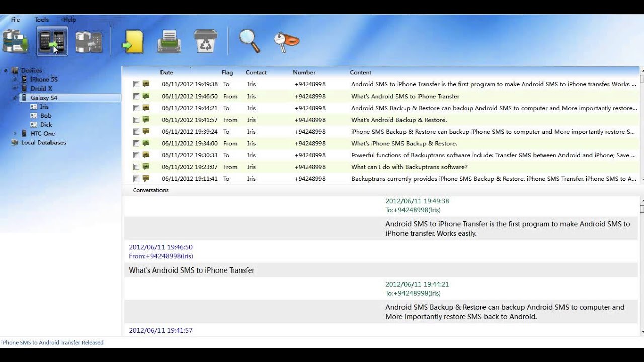Click the printer icon in toolbar
The height and width of the screenshot is (362, 644).
(169, 41)
